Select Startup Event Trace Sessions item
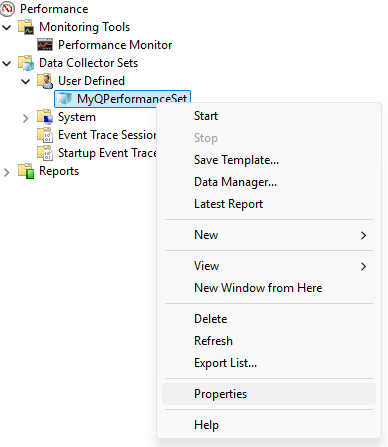Viewport: 388px width, 447px height. pos(107,153)
